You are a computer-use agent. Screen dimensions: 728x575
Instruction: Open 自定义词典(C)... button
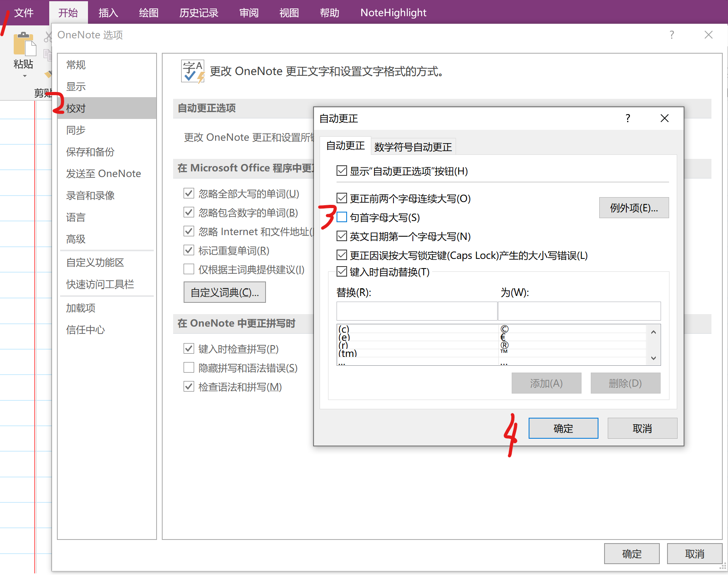[x=225, y=292]
